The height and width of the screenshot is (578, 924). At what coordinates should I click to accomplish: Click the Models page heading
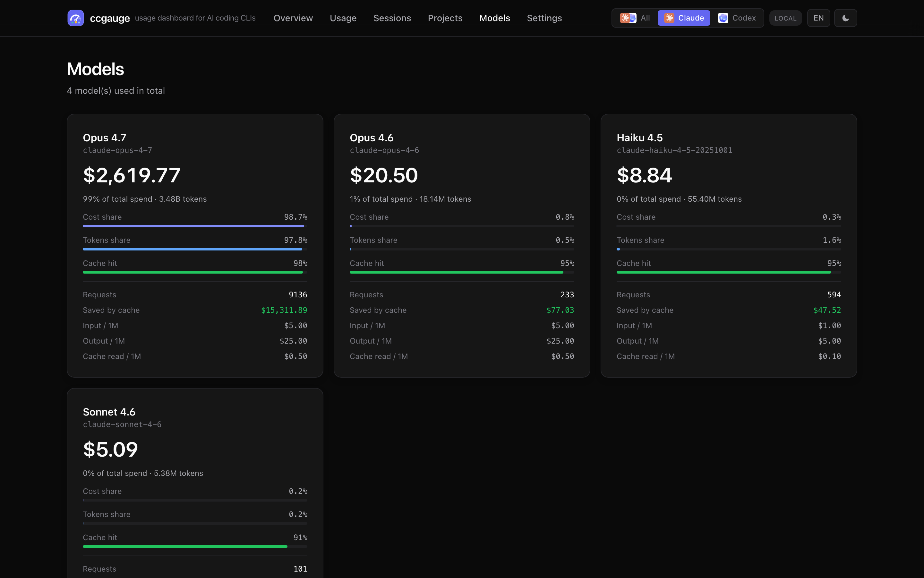pyautogui.click(x=96, y=69)
